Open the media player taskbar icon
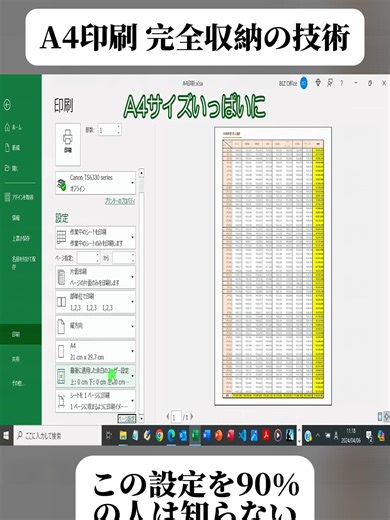Image resolution: width=390 pixels, height=520 pixels. [278, 435]
